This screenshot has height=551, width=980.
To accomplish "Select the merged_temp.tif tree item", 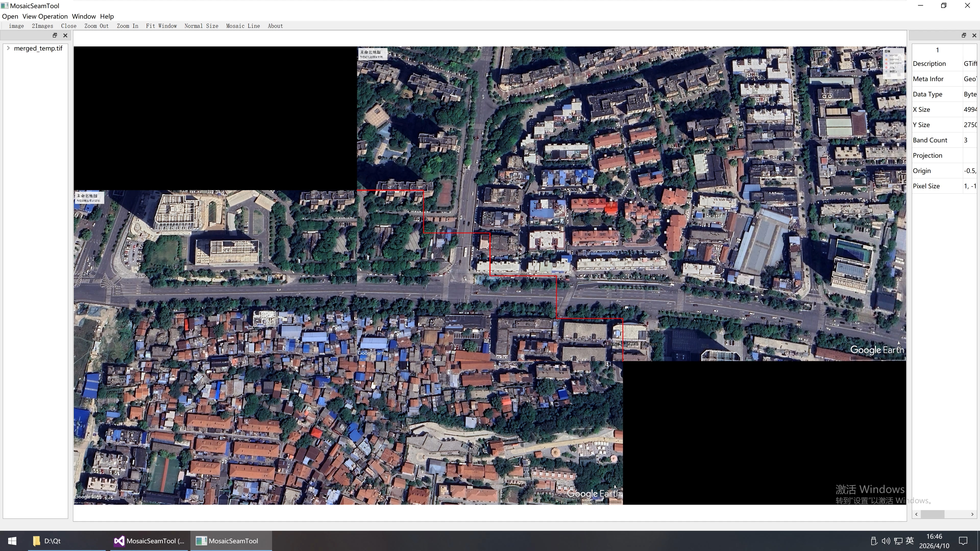I will (38, 48).
